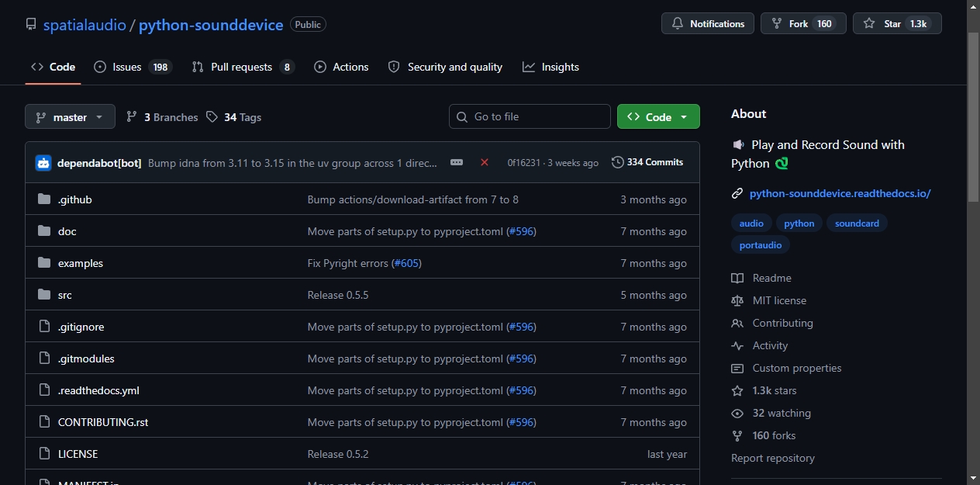
Task: Click the doc folder icon
Action: (x=44, y=231)
